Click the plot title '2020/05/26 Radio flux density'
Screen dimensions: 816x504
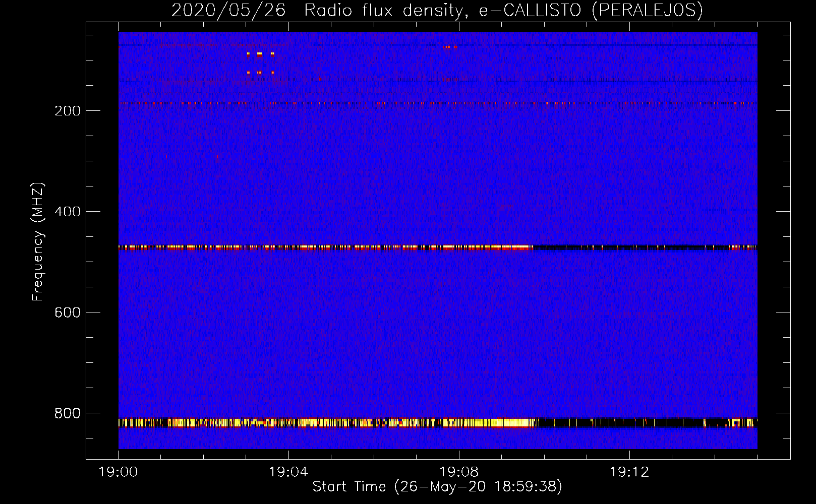[x=437, y=10]
